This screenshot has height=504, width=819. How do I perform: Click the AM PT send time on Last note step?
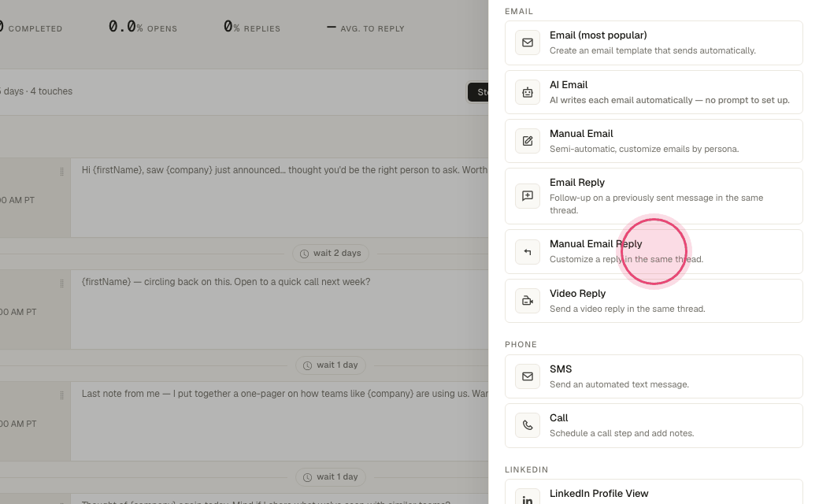(x=19, y=424)
